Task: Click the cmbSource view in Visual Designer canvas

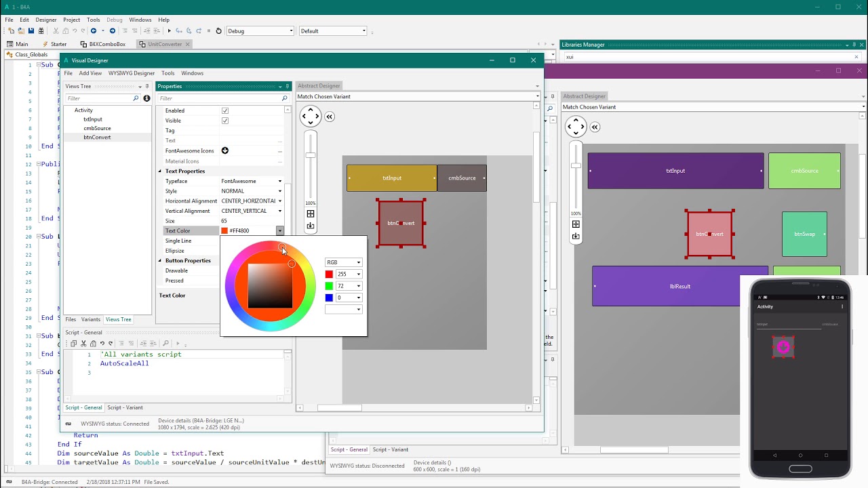Action: pos(462,178)
